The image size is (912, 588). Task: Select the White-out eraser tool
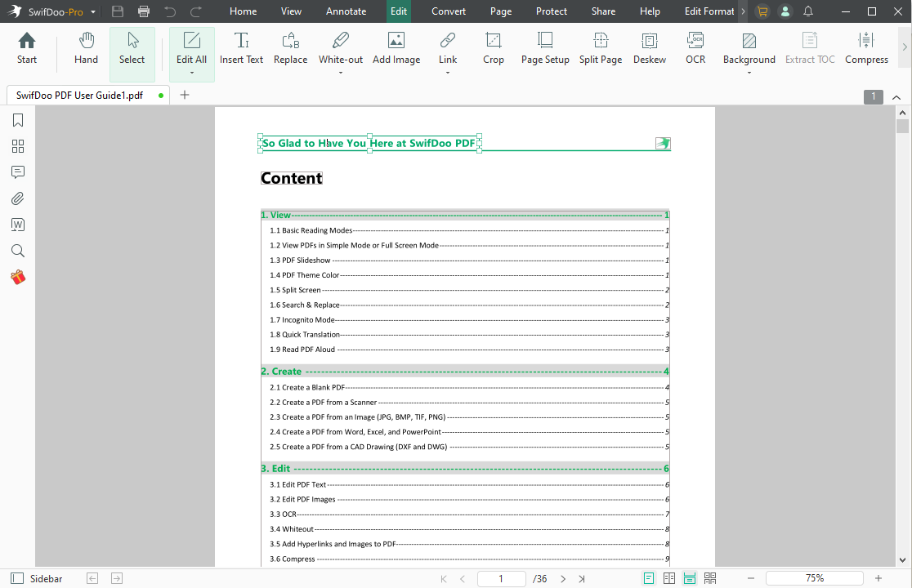[340, 49]
